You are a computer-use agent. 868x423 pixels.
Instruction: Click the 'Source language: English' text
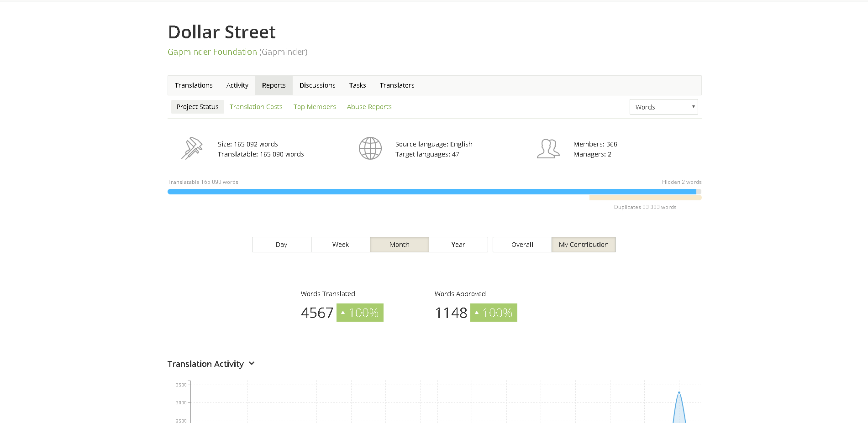click(434, 144)
